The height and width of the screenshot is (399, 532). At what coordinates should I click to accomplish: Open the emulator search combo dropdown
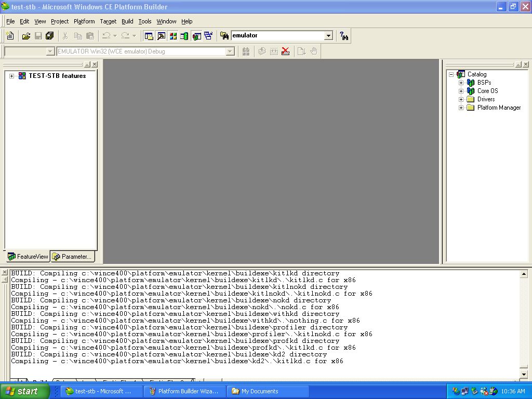point(328,36)
